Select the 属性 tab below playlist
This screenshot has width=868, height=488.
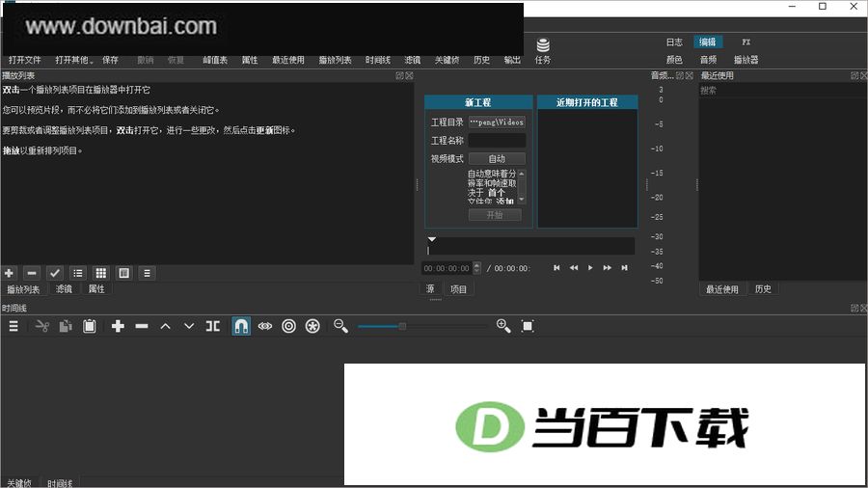click(x=96, y=288)
